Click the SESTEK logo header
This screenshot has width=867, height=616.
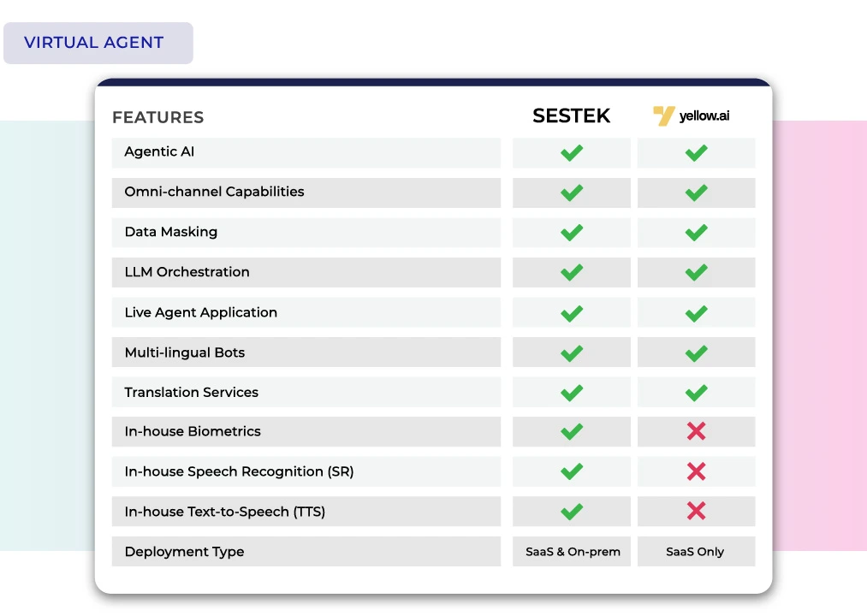point(571,116)
